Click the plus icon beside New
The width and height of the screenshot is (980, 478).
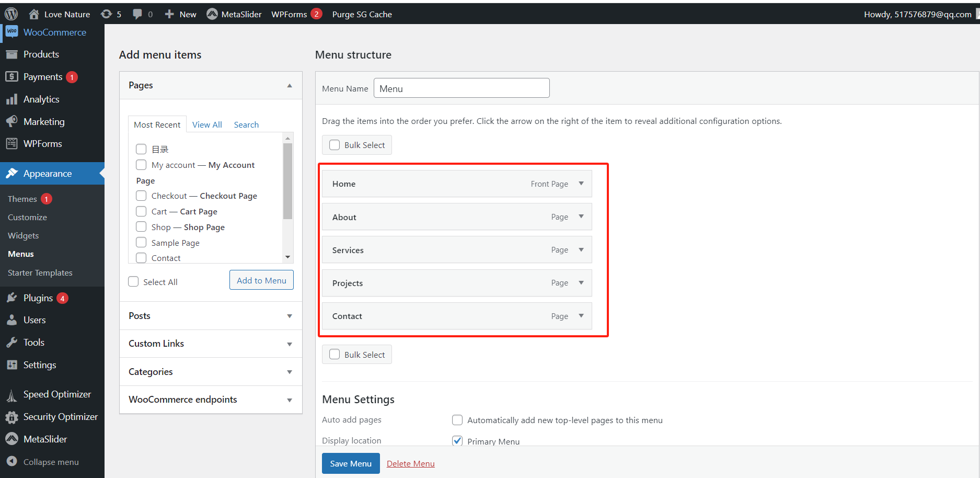pyautogui.click(x=169, y=14)
